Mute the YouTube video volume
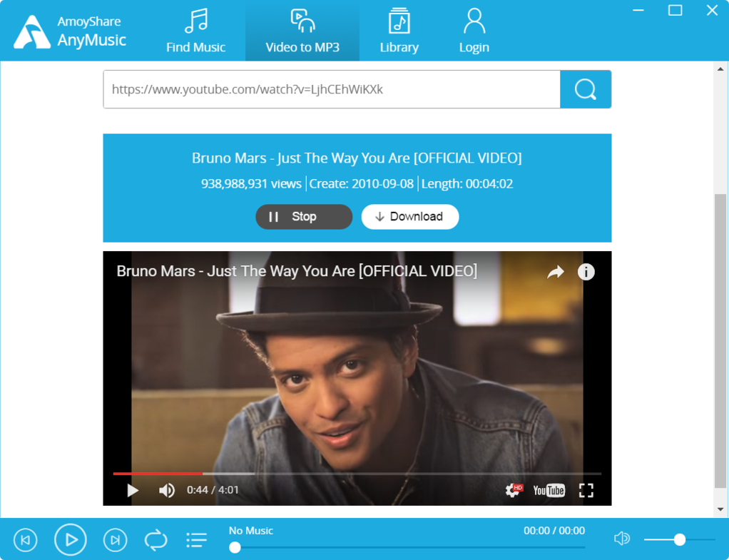 point(166,490)
